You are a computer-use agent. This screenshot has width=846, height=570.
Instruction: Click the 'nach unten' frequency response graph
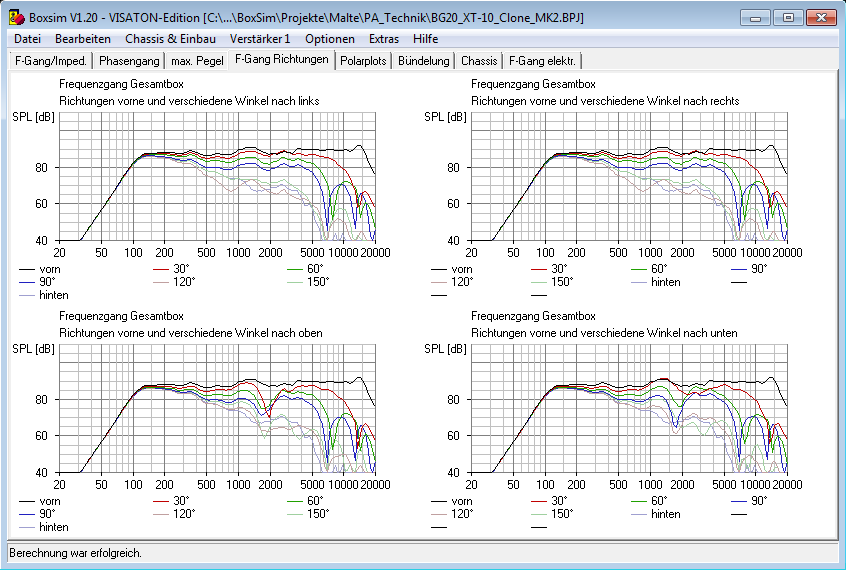pos(629,408)
